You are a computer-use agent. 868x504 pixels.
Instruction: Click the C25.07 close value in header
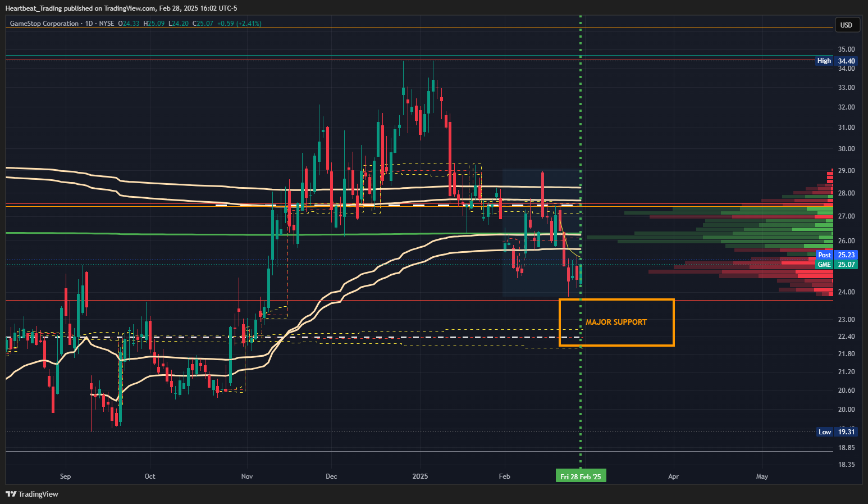(203, 24)
